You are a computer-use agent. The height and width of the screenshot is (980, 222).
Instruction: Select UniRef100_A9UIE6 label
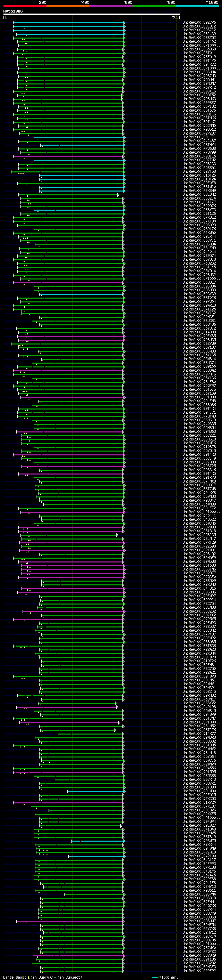click(x=199, y=114)
